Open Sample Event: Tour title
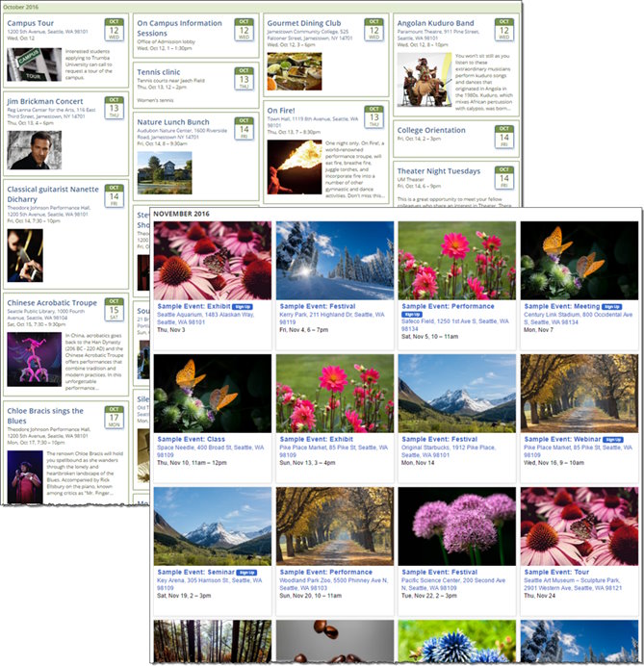 coord(556,572)
